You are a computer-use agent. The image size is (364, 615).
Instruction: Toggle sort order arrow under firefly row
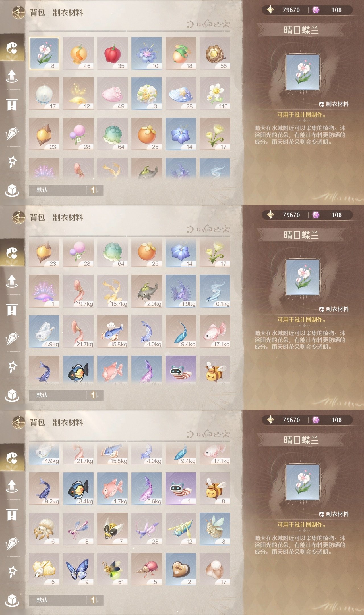94,600
